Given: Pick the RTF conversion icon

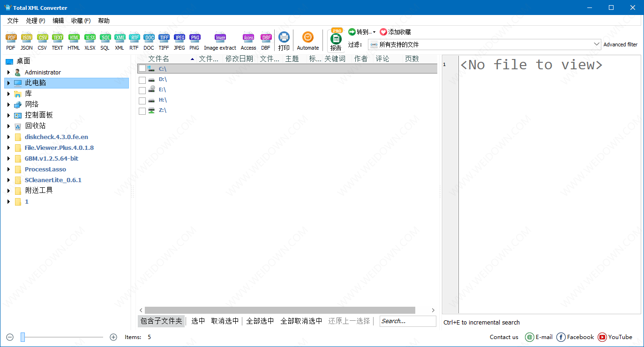Looking at the screenshot, I should (x=134, y=38).
